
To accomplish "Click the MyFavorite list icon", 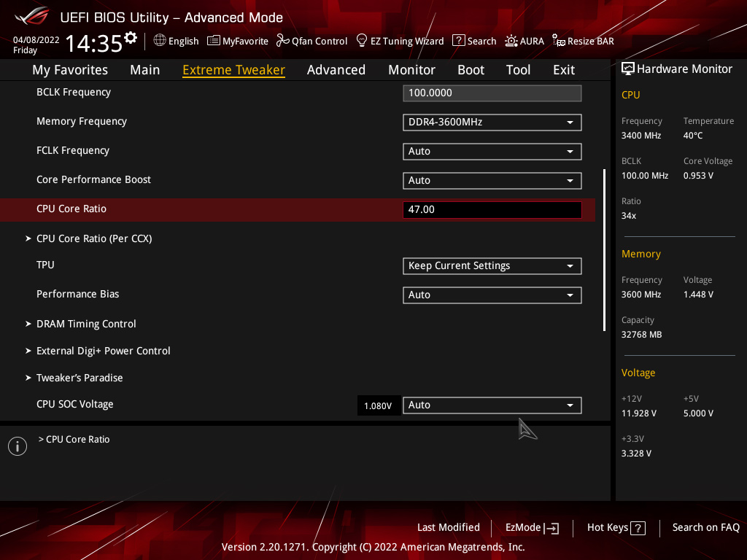I will click(x=214, y=41).
